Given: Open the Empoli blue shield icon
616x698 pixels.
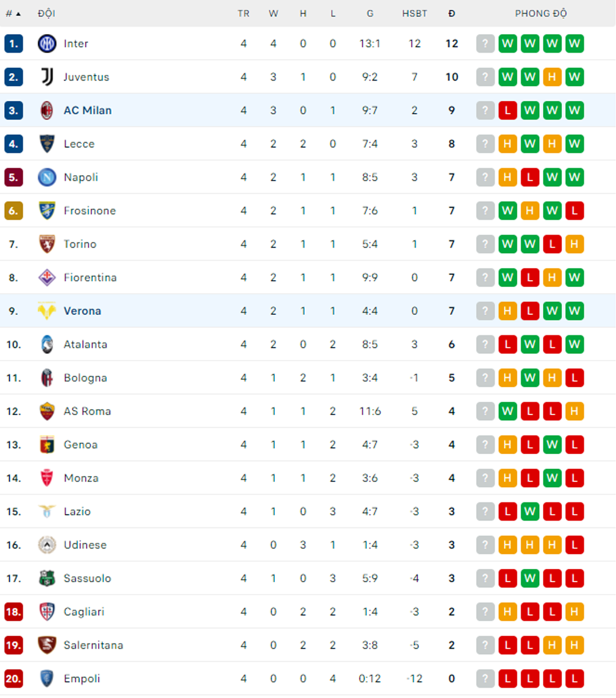Looking at the screenshot, I should click(47, 678).
